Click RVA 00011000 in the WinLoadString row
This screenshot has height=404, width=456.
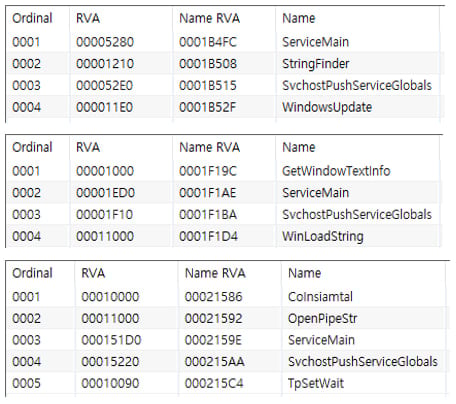tap(105, 236)
